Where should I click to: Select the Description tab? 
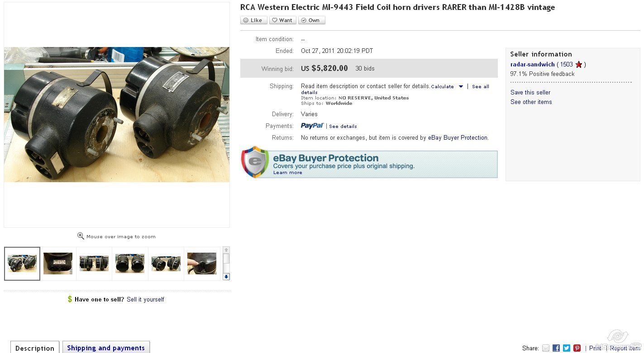35,348
